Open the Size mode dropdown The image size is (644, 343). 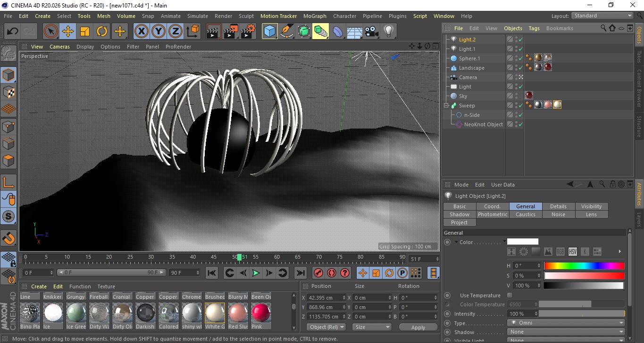pyautogui.click(x=372, y=327)
